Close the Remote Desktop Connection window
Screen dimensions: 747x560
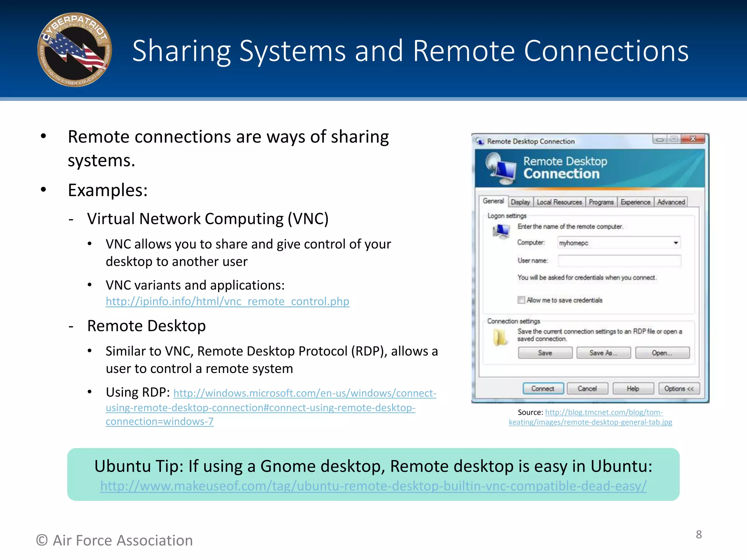click(x=693, y=139)
